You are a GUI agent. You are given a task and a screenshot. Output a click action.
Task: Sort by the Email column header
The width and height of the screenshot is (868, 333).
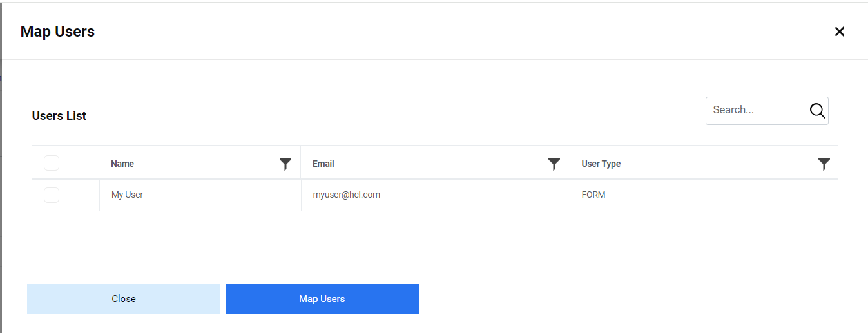[323, 164]
